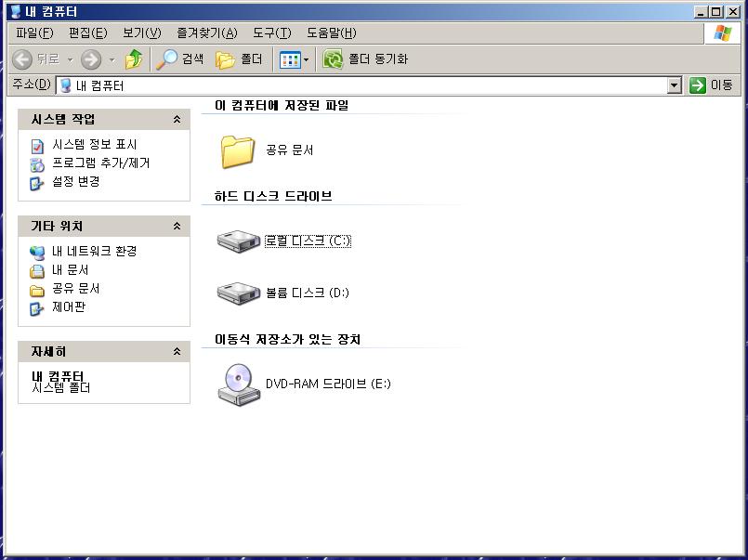Click the sidebar 공유 문서 folder icon
748x560 pixels.
pyautogui.click(x=37, y=290)
